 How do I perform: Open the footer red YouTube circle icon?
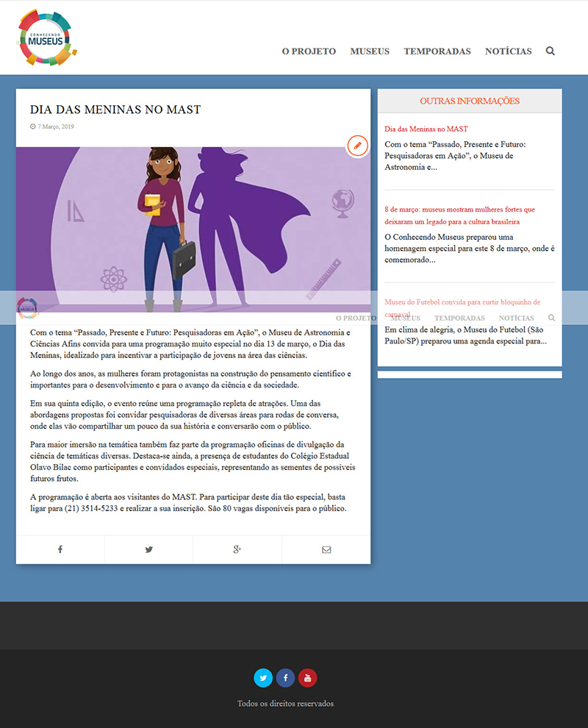307,677
